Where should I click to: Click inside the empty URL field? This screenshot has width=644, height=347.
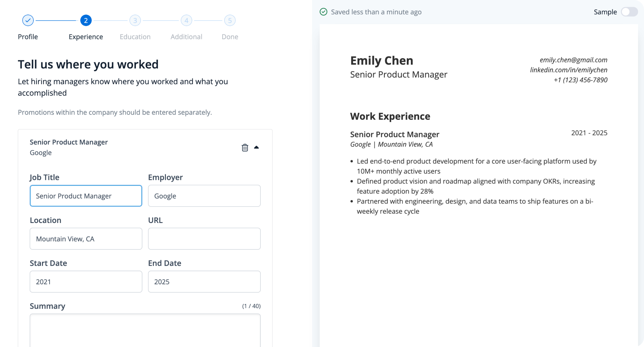204,239
